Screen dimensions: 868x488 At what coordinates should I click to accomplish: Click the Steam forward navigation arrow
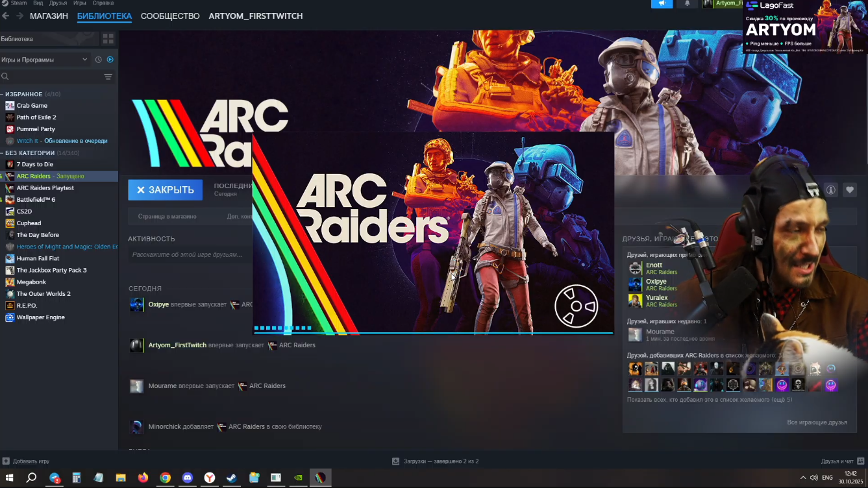click(x=19, y=16)
